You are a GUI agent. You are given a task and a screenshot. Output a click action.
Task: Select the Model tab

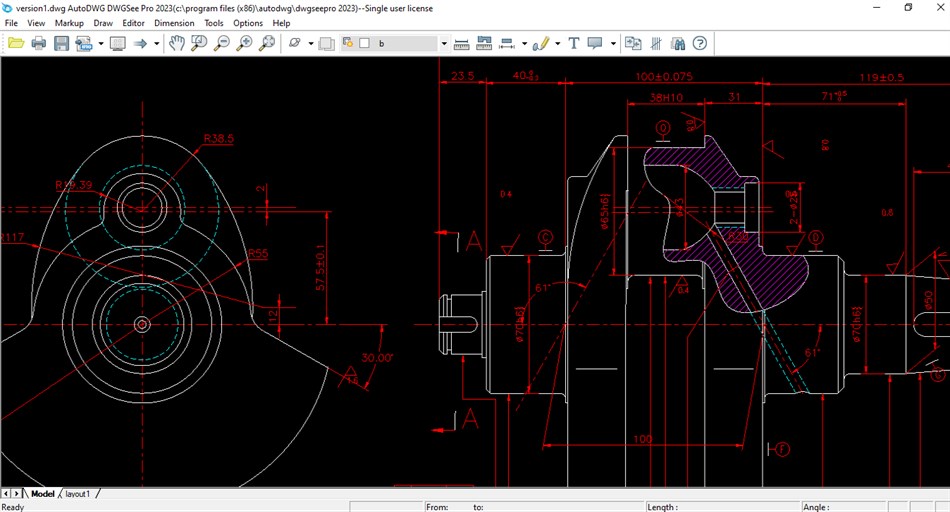[x=42, y=494]
